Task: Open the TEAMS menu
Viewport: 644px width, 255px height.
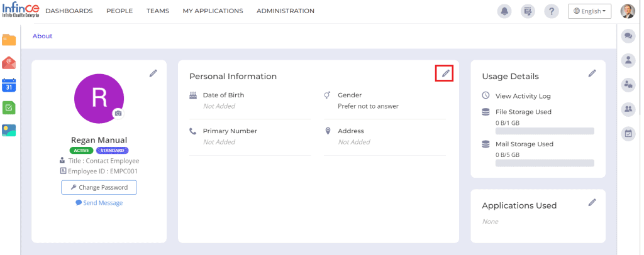Action: (158, 11)
